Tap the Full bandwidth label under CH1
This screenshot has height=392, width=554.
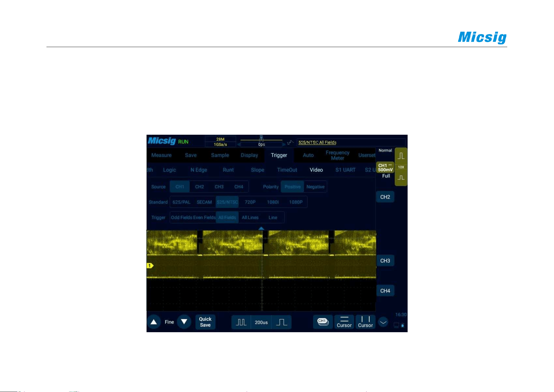click(x=386, y=176)
